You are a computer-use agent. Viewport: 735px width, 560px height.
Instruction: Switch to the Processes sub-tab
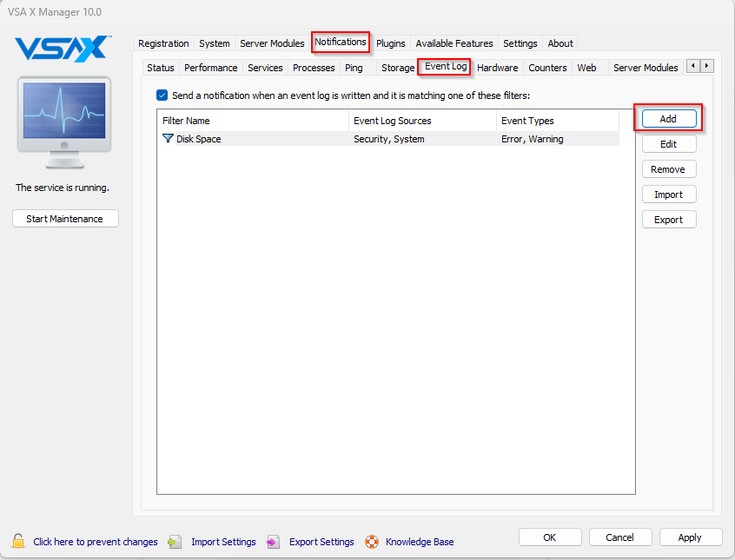tap(314, 68)
